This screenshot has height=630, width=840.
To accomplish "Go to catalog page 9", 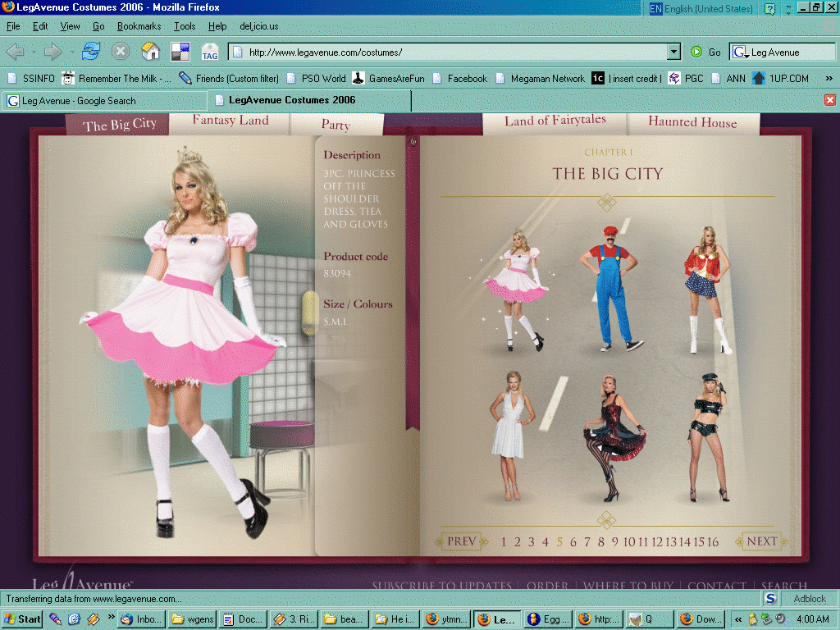I will pos(614,541).
